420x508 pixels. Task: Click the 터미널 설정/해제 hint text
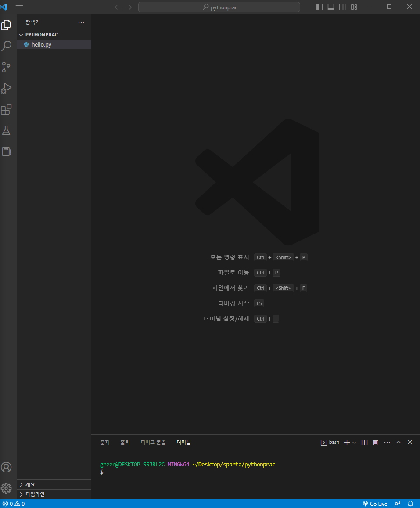(x=226, y=319)
